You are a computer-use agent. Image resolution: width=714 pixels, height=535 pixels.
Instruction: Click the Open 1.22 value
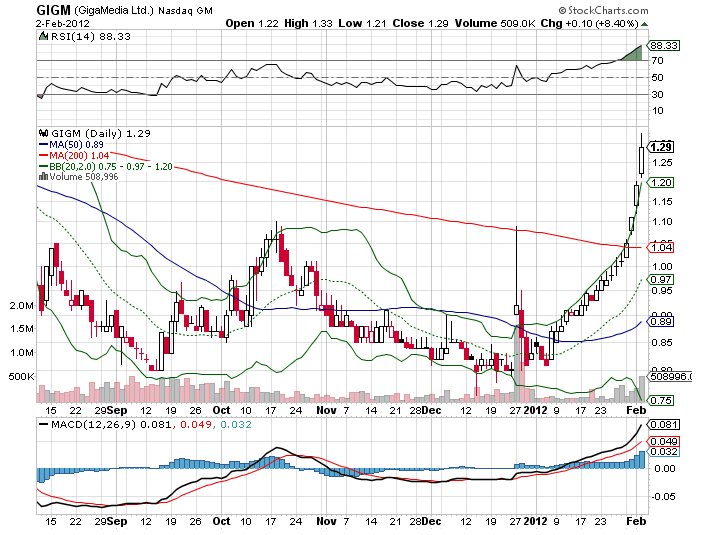252,23
